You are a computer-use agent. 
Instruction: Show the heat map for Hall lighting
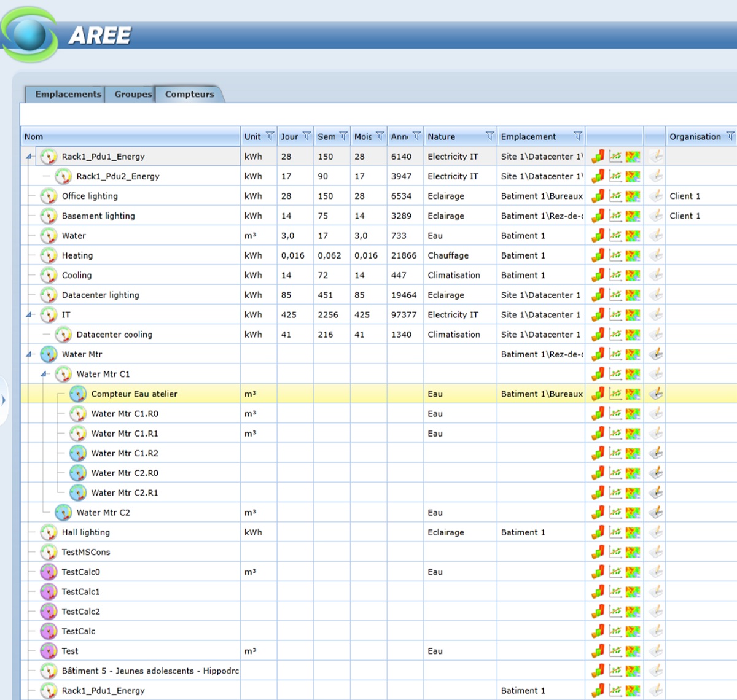pos(633,532)
